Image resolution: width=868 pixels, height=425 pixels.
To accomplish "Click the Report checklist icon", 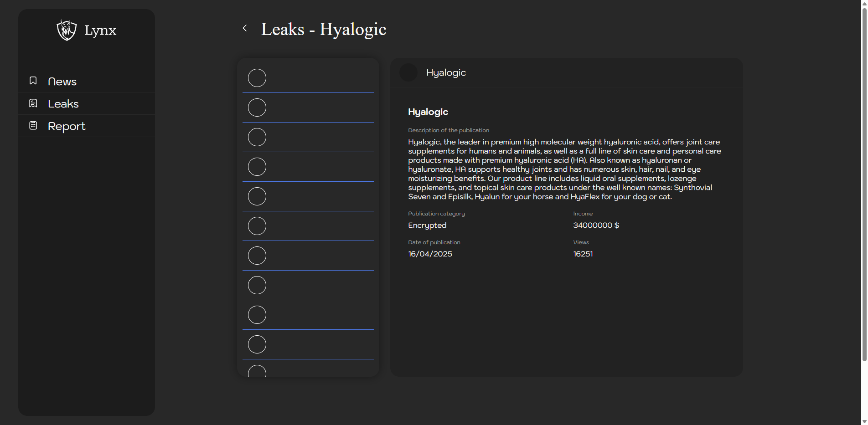I will [33, 126].
